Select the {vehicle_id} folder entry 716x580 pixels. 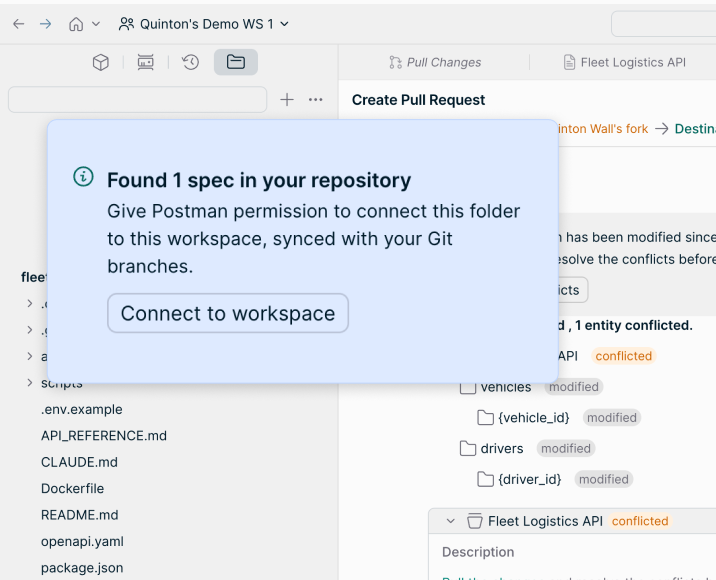pos(534,418)
